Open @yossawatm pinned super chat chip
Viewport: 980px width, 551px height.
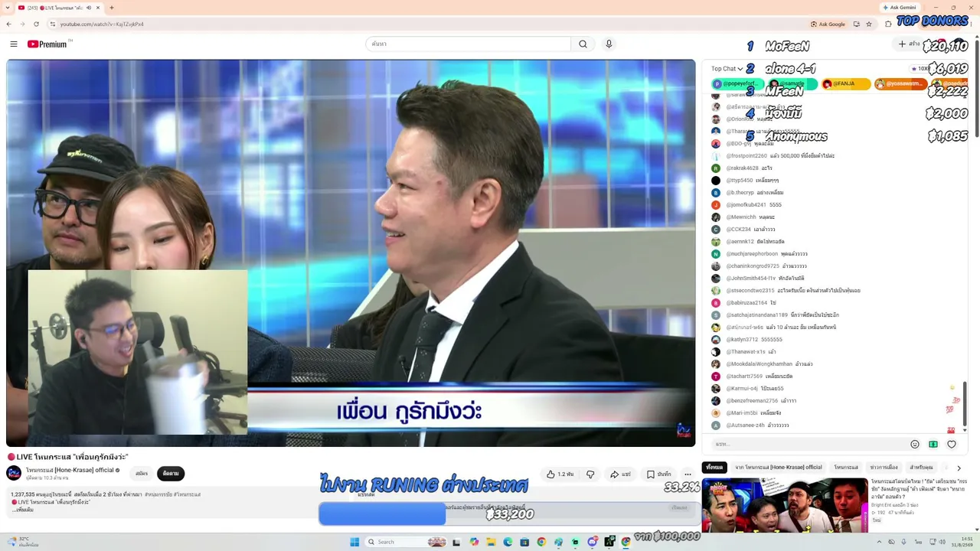pyautogui.click(x=900, y=83)
